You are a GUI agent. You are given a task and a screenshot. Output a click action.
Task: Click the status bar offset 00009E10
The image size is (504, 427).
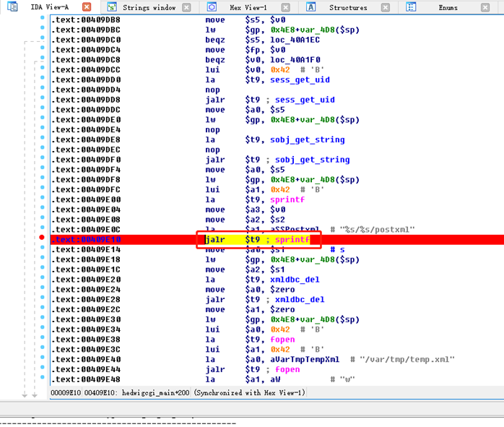pos(66,392)
